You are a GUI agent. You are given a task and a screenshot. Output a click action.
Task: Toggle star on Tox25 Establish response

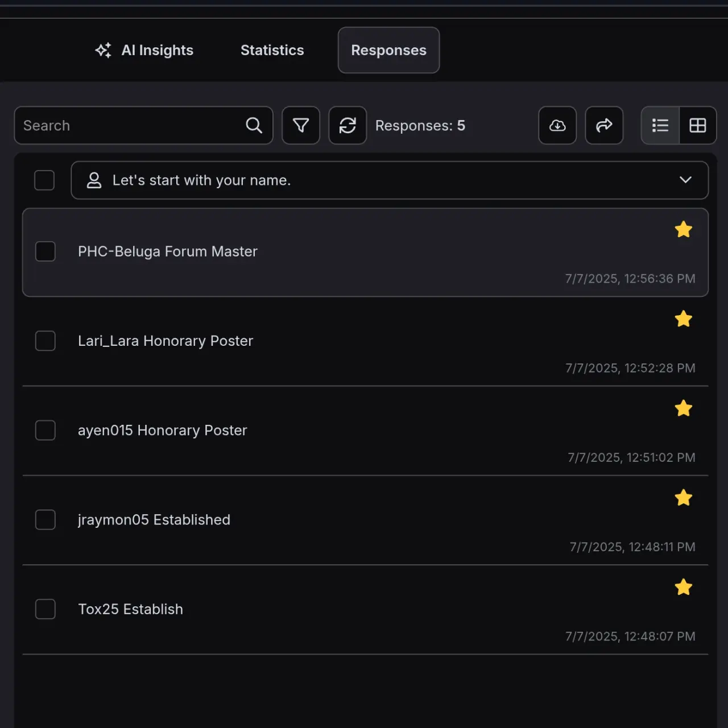pos(683,587)
